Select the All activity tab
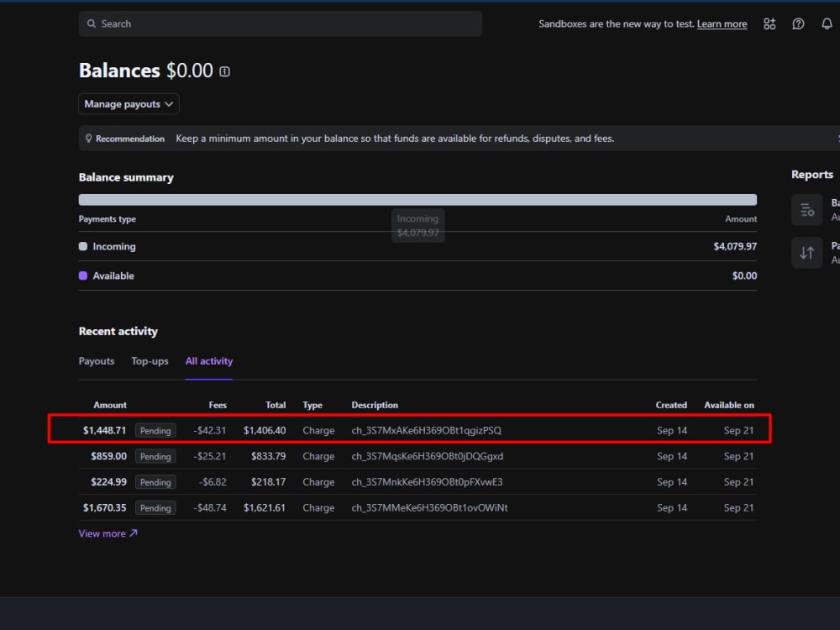 [209, 361]
